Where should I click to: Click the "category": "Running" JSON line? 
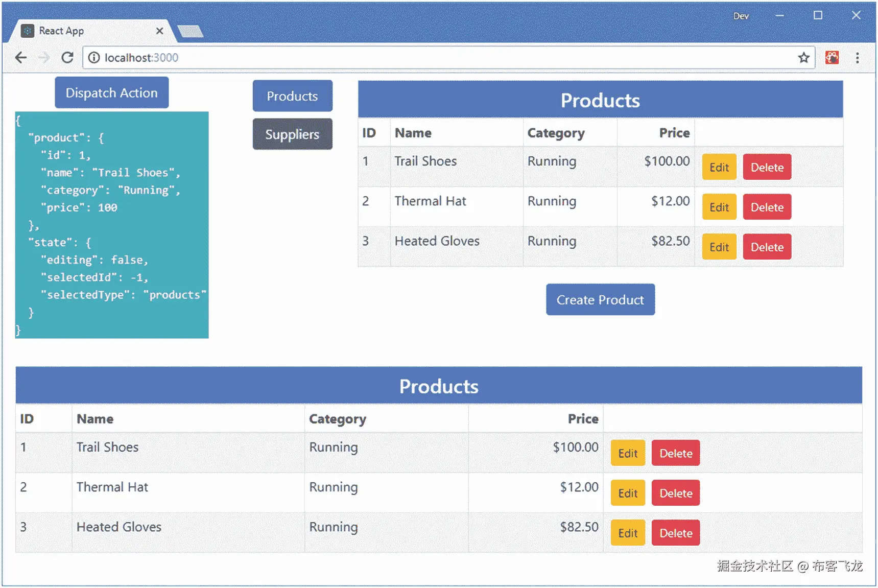110,191
